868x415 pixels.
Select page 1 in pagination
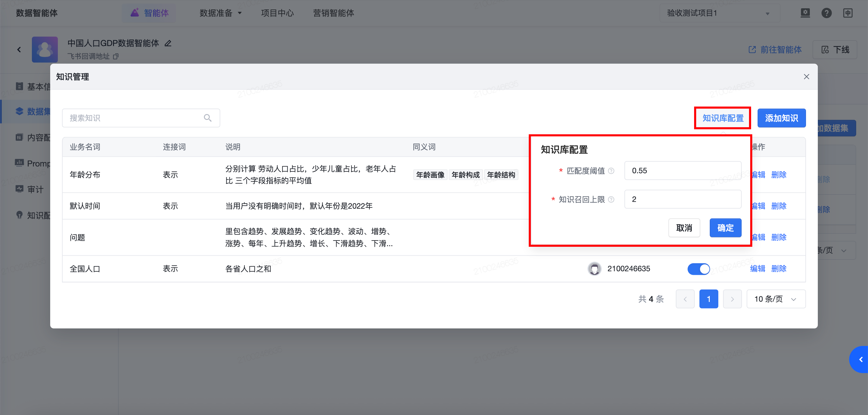click(709, 299)
